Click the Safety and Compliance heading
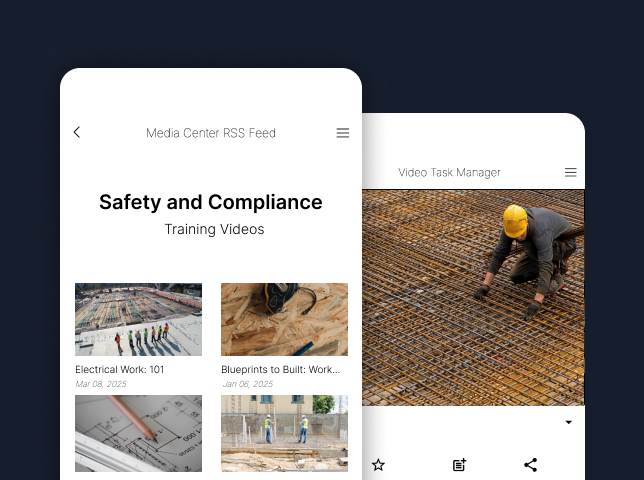644x480 pixels. point(211,202)
